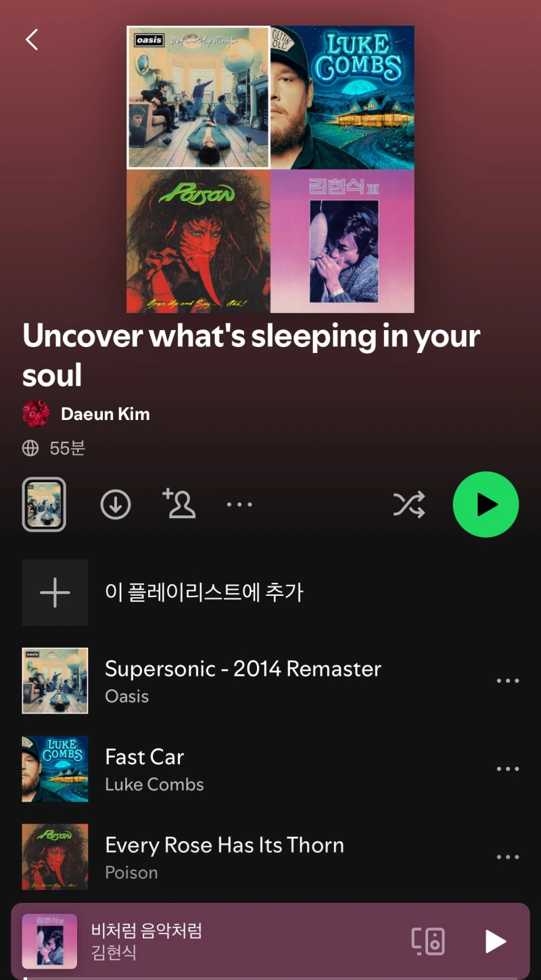Tap the plus icon to add songs
Screen dimensions: 541x980
(55, 592)
